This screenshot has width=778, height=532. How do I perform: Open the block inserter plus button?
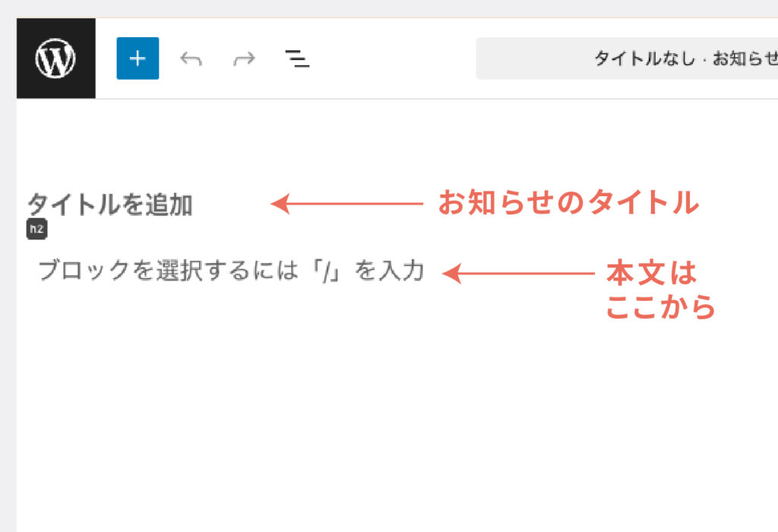click(138, 59)
